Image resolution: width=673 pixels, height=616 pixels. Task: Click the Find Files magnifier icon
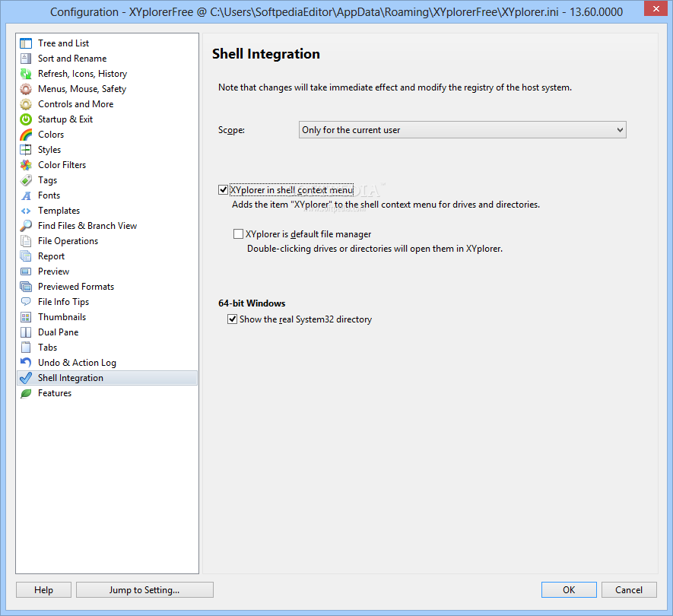tap(26, 226)
